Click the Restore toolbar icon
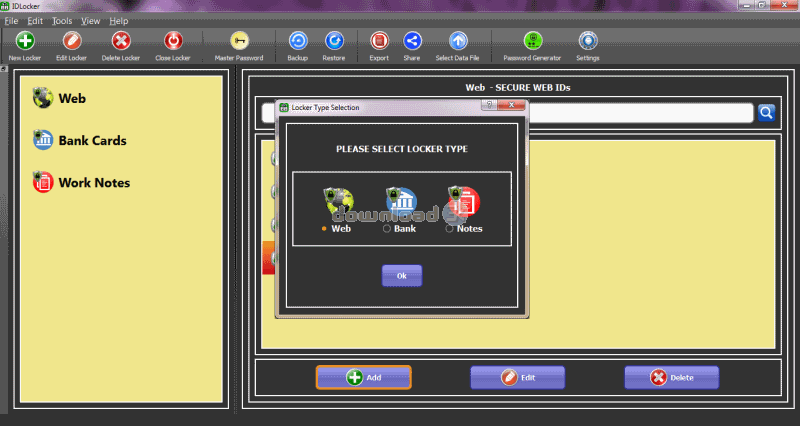 point(334,42)
